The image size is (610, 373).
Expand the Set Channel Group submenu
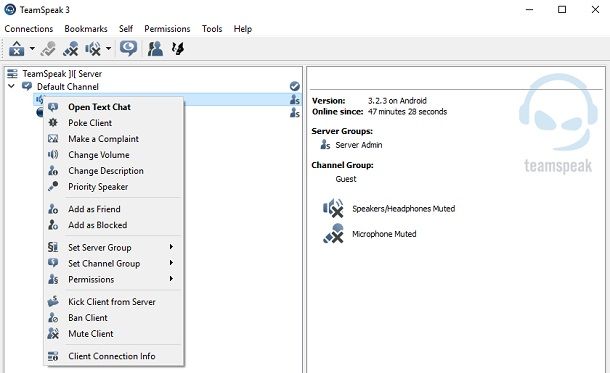click(114, 263)
